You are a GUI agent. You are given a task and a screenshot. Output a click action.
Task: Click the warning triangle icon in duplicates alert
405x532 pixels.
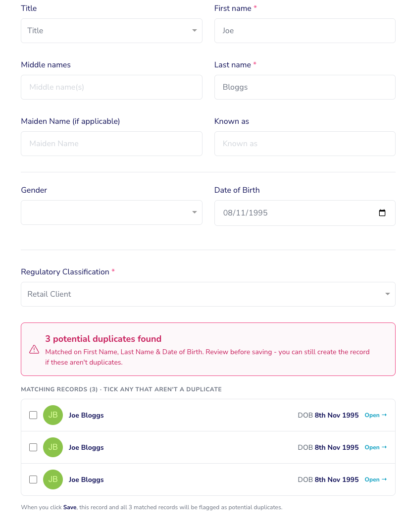tap(34, 349)
